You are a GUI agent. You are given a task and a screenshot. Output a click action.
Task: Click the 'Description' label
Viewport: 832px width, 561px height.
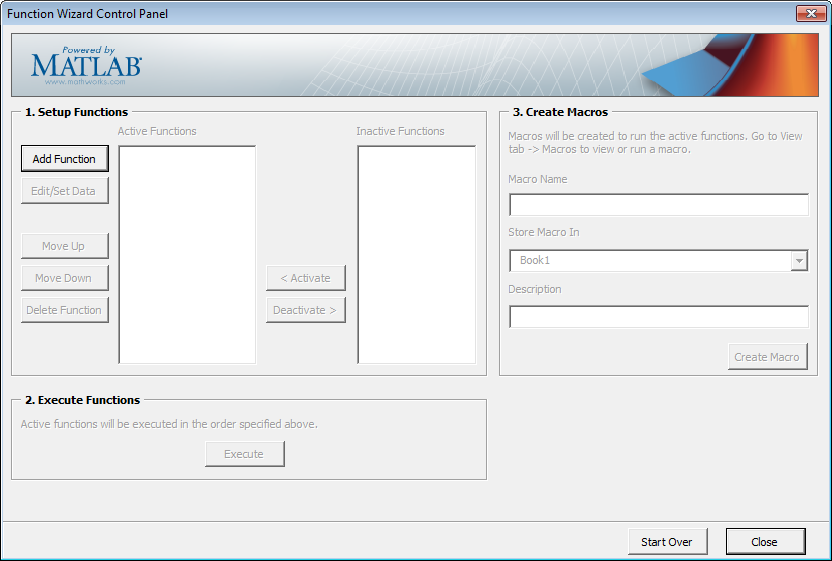(535, 289)
